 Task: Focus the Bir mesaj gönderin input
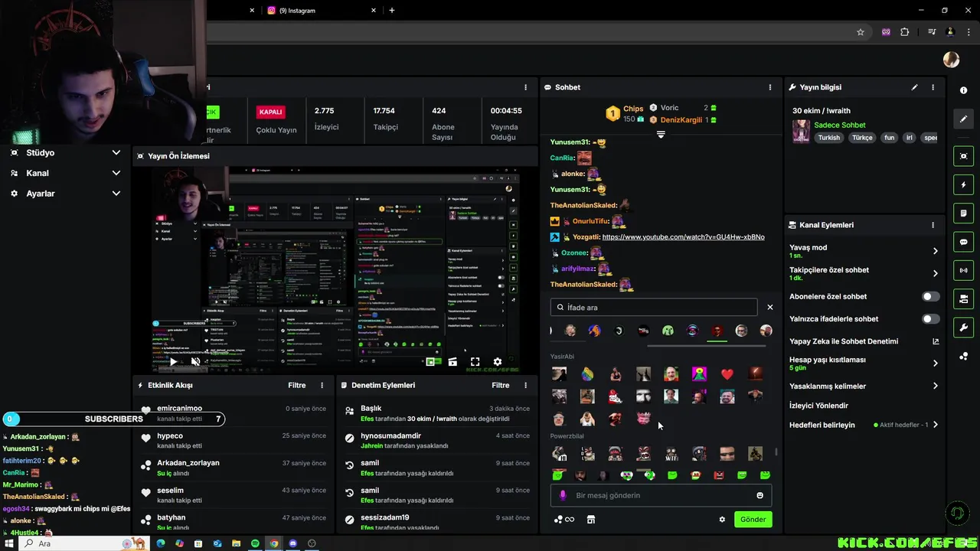tap(661, 495)
